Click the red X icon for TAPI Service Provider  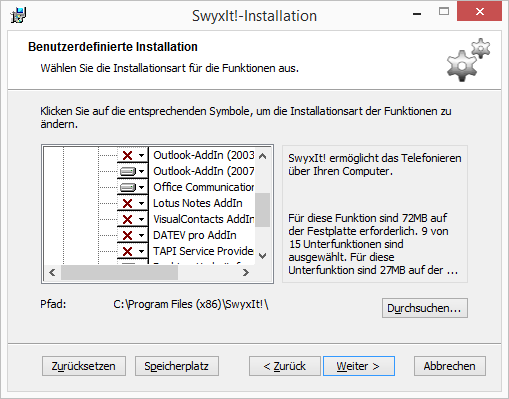(x=127, y=251)
